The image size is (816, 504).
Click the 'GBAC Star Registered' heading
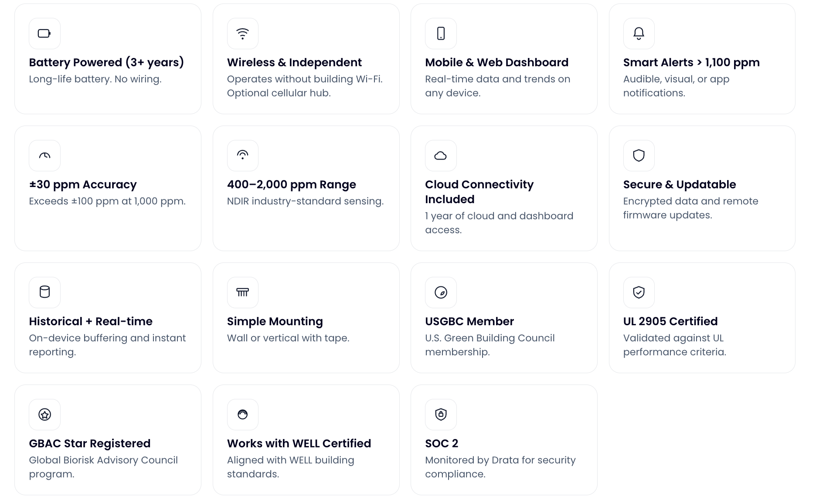[89, 443]
